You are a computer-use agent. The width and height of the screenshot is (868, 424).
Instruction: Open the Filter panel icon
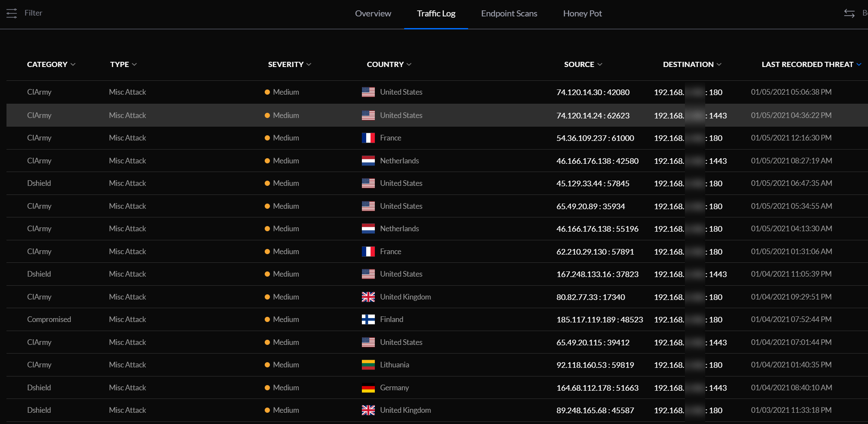click(12, 13)
